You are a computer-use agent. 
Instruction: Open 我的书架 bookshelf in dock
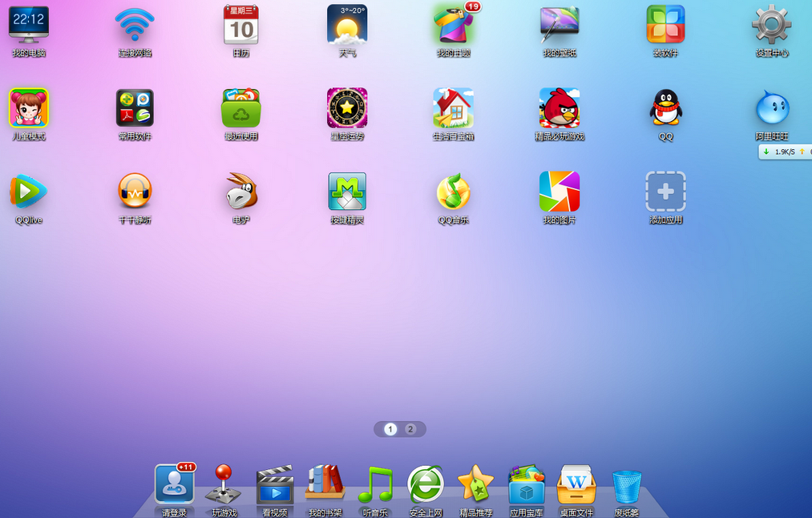[x=325, y=483]
